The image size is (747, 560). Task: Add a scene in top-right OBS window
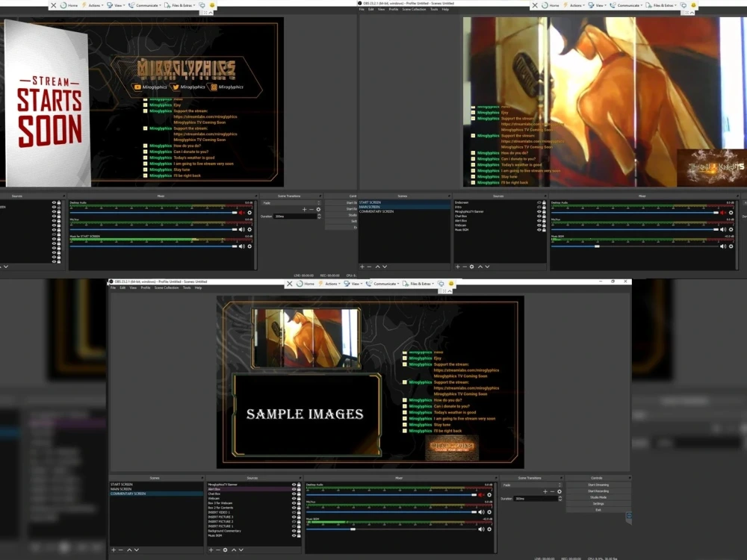coord(362,267)
